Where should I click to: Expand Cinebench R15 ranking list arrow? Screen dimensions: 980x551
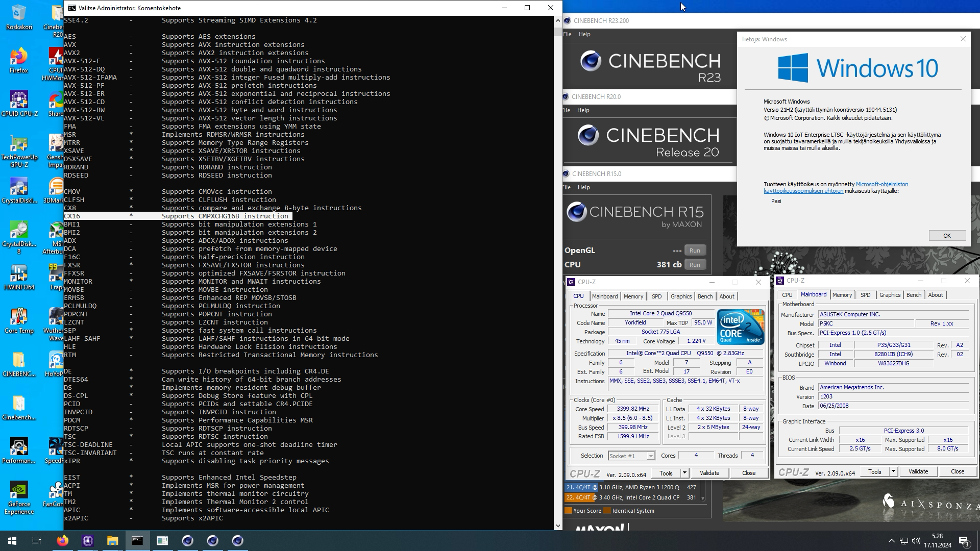pyautogui.click(x=703, y=498)
